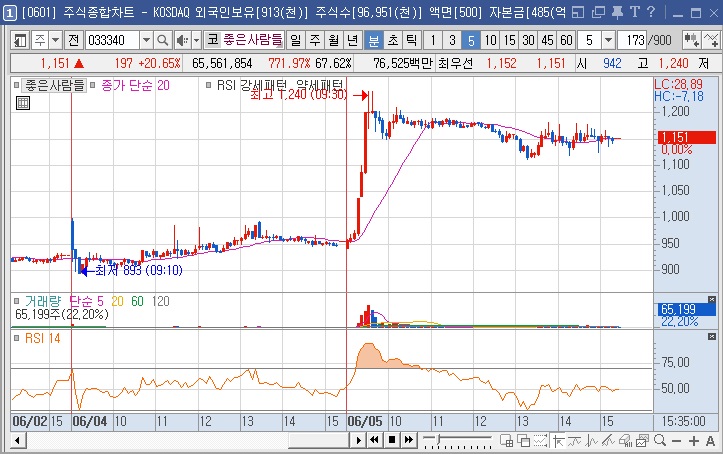Click the eraser with bars icon

(626, 441)
